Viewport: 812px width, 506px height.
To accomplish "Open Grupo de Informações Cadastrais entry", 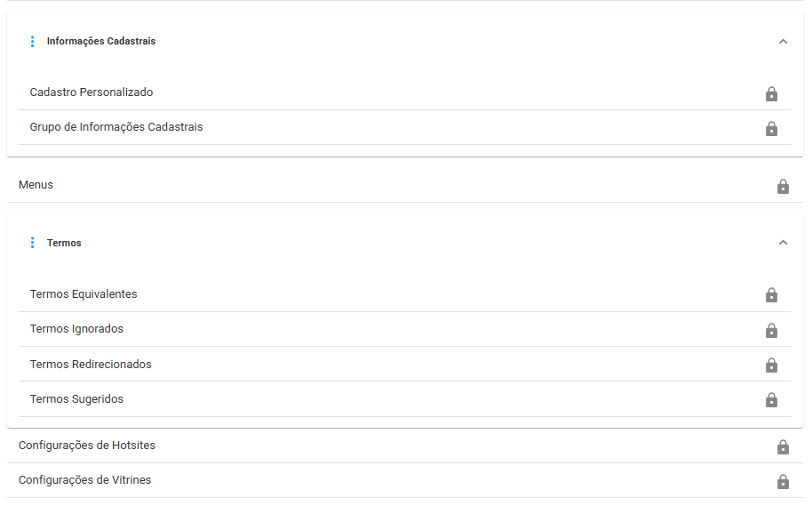I will pos(404,127).
